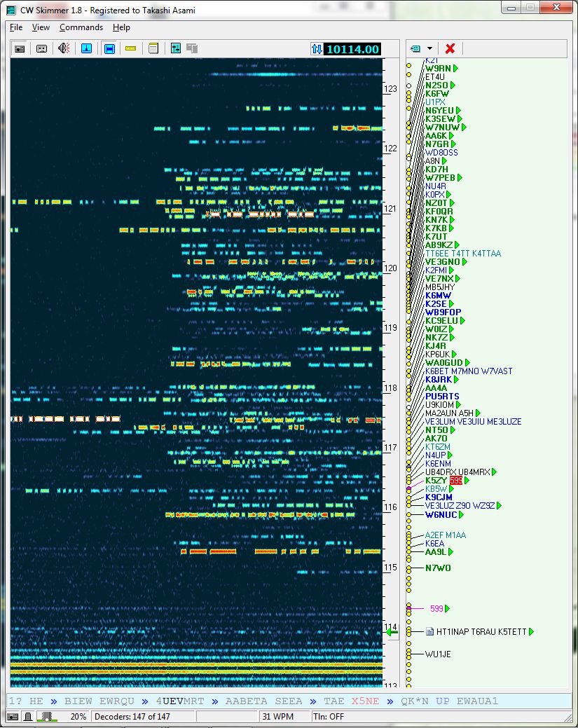This screenshot has width=578, height=728.
Task: Click the 20% level indicator in status bar
Action: click(78, 717)
